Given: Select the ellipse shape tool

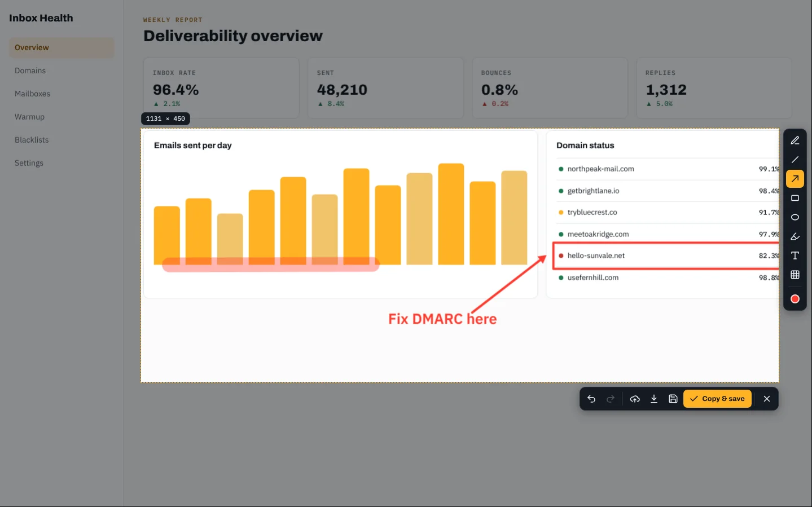Looking at the screenshot, I should click(x=795, y=217).
